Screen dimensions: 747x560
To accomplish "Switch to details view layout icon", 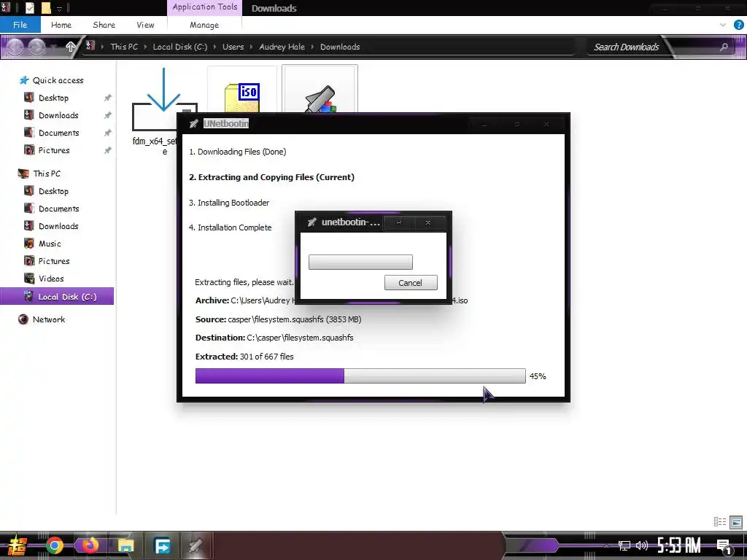I will pyautogui.click(x=719, y=522).
